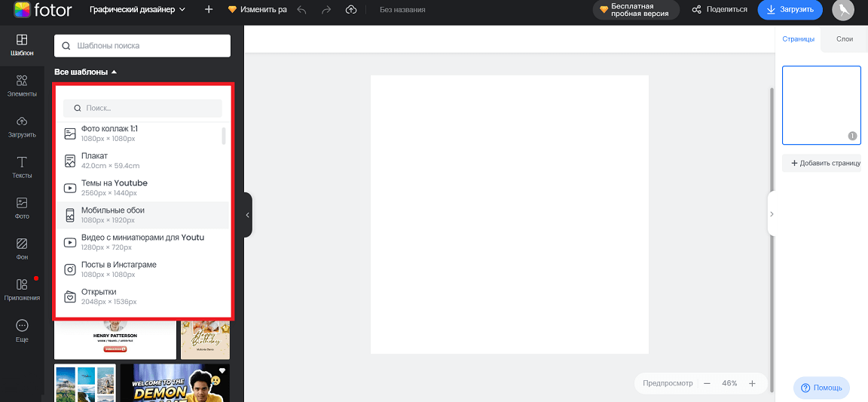Image resolution: width=868 pixels, height=402 pixels.
Task: Open the Помощь help button
Action: (x=821, y=388)
